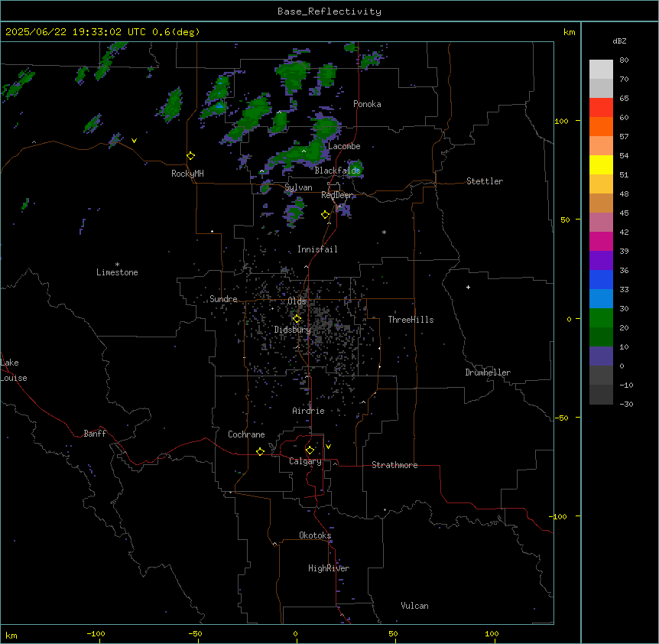The width and height of the screenshot is (659, 644).
Task: Click the -30 value on the dBZ scale
Action: (x=626, y=404)
